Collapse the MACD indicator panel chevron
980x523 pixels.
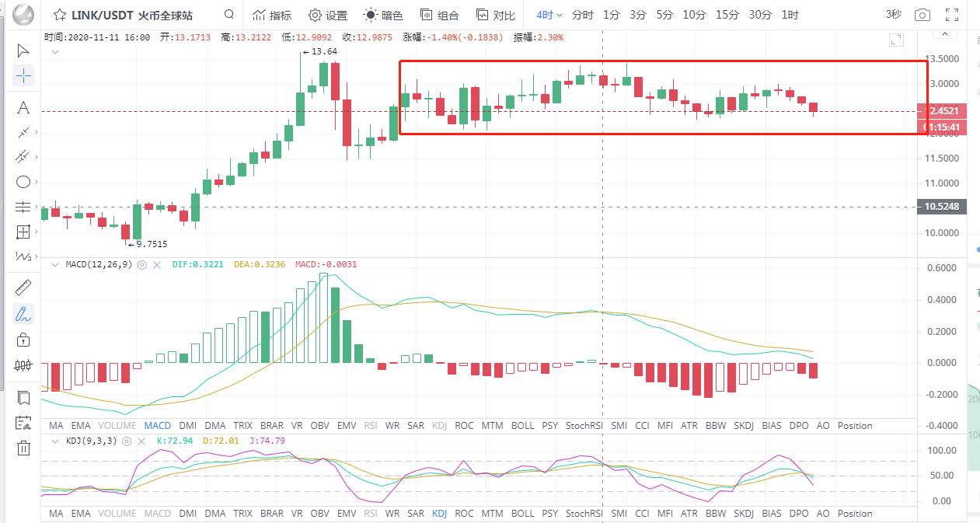54,264
